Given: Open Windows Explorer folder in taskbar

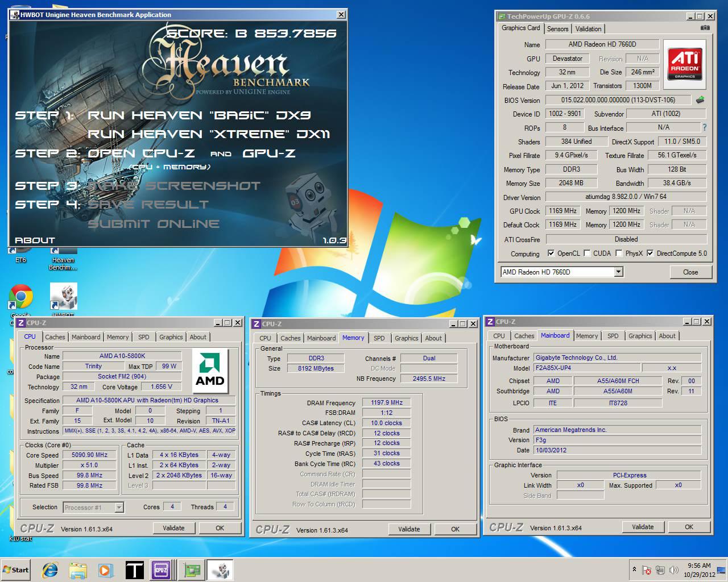Looking at the screenshot, I should click(x=78, y=570).
